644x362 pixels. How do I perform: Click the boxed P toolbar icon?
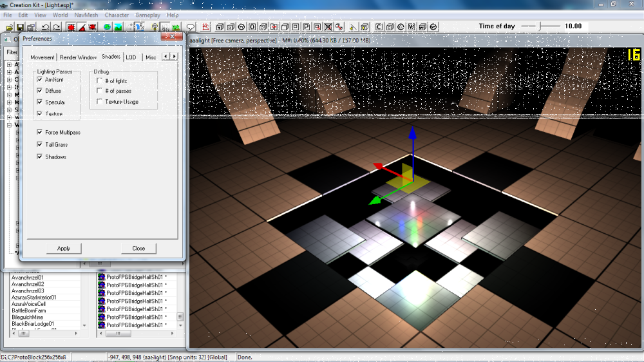(x=307, y=27)
